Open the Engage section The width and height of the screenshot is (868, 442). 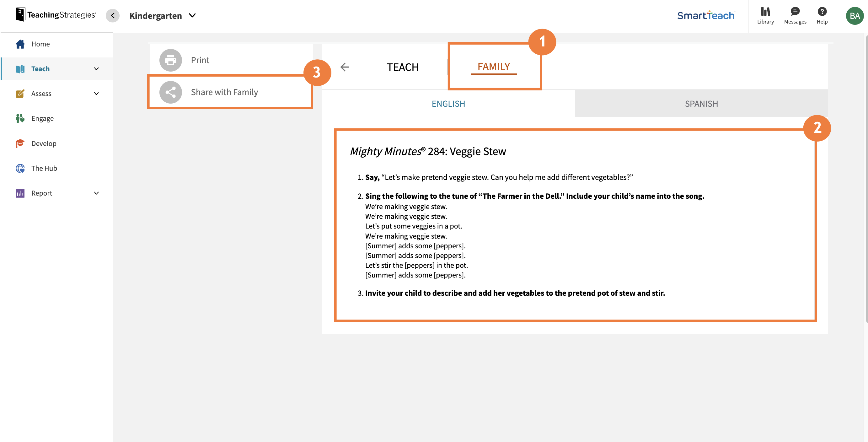point(42,118)
